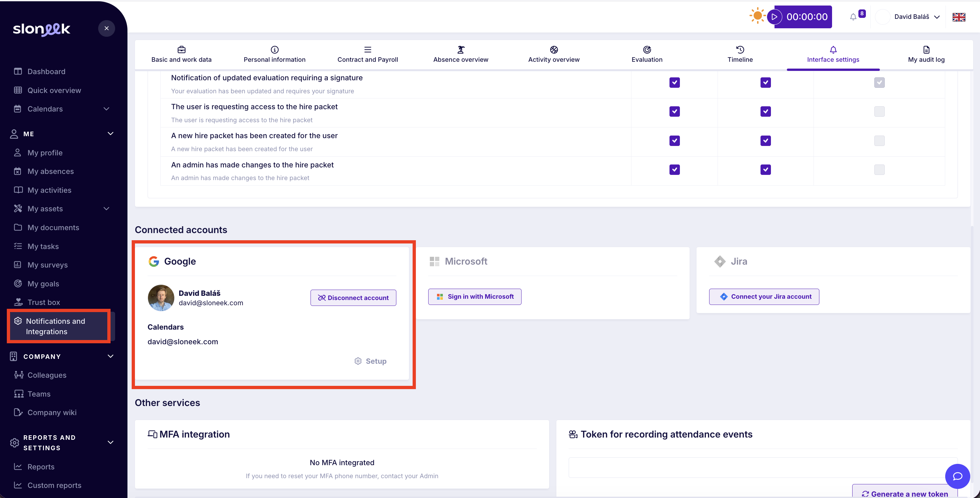The width and height of the screenshot is (980, 498).
Task: Click Connect your Jira account
Action: click(764, 296)
